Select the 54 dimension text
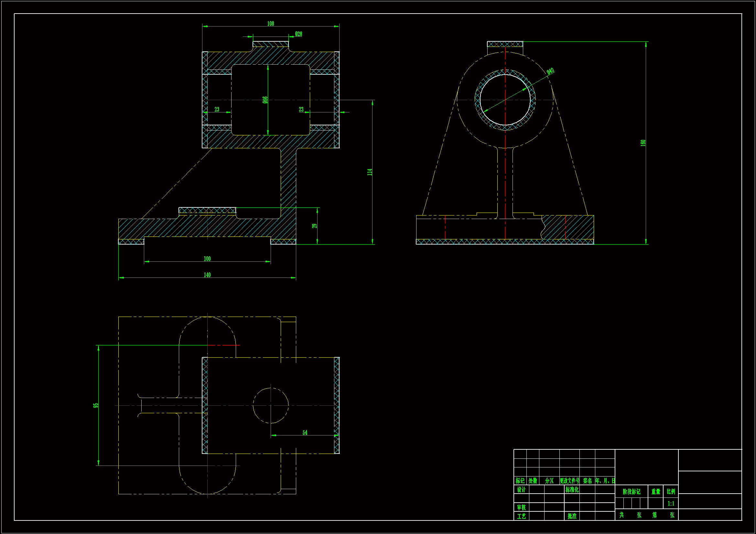The image size is (756, 534). (x=305, y=433)
